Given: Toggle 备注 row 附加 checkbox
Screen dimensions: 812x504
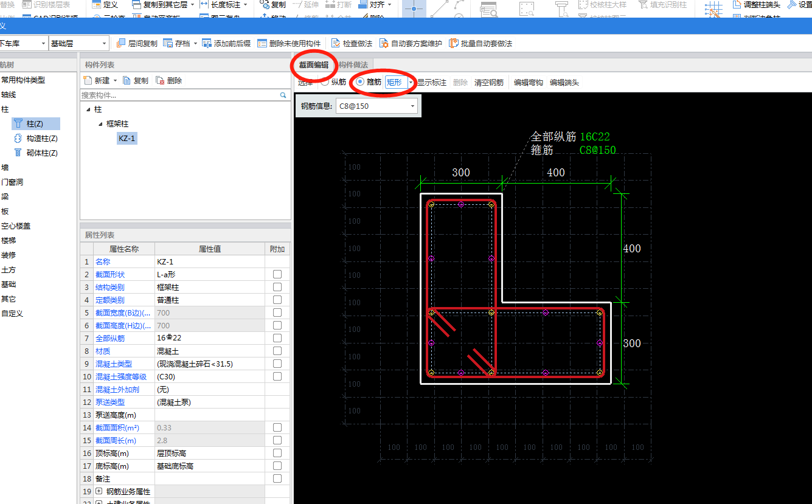Looking at the screenshot, I should 277,478.
